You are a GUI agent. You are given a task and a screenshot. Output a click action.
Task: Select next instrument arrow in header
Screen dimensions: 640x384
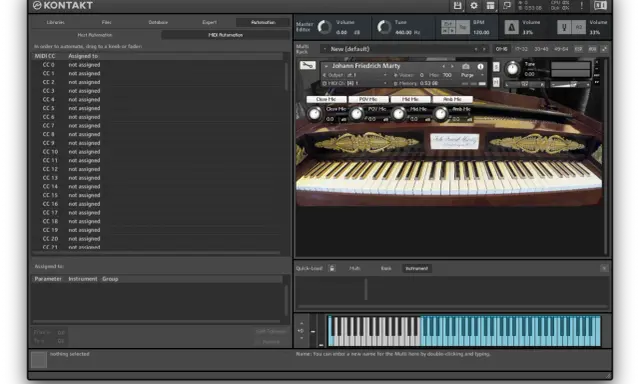[452, 66]
